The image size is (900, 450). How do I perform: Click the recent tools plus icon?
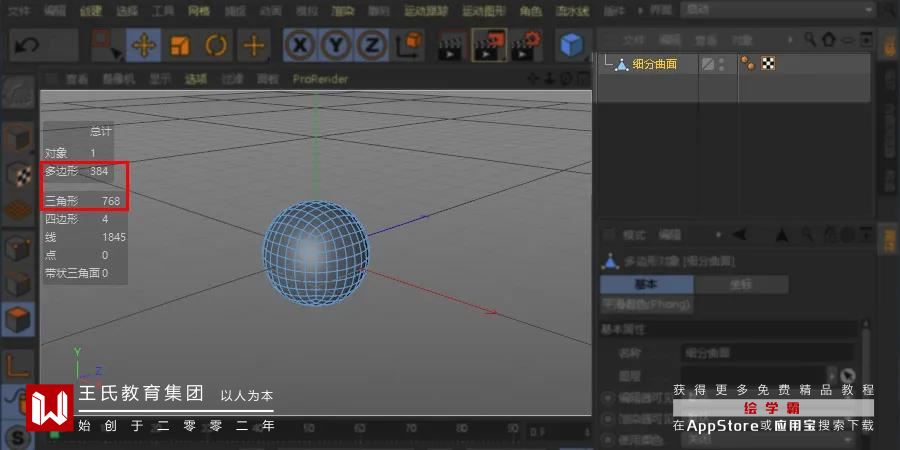coord(254,45)
